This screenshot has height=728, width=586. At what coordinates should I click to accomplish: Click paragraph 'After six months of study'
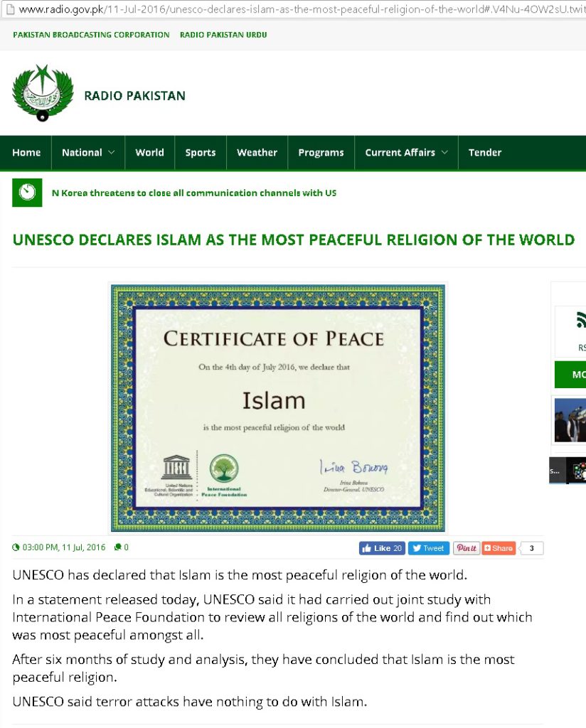[x=263, y=668]
